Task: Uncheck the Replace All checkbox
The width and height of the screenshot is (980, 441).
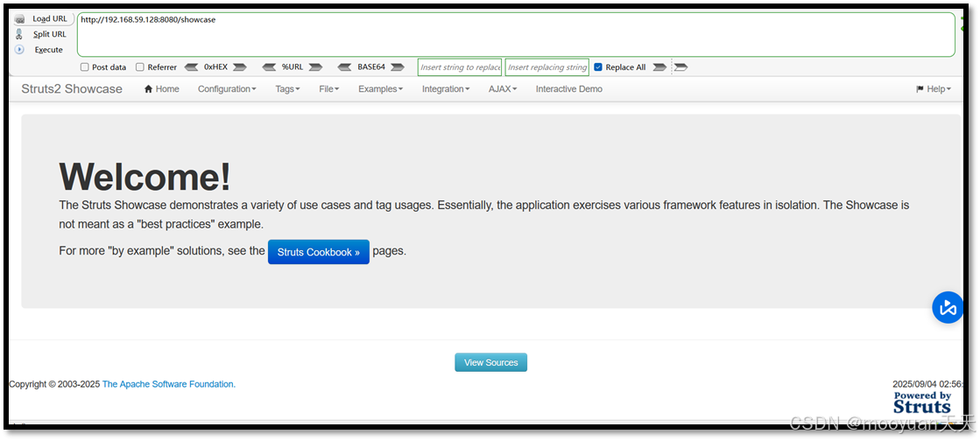Action: 598,66
